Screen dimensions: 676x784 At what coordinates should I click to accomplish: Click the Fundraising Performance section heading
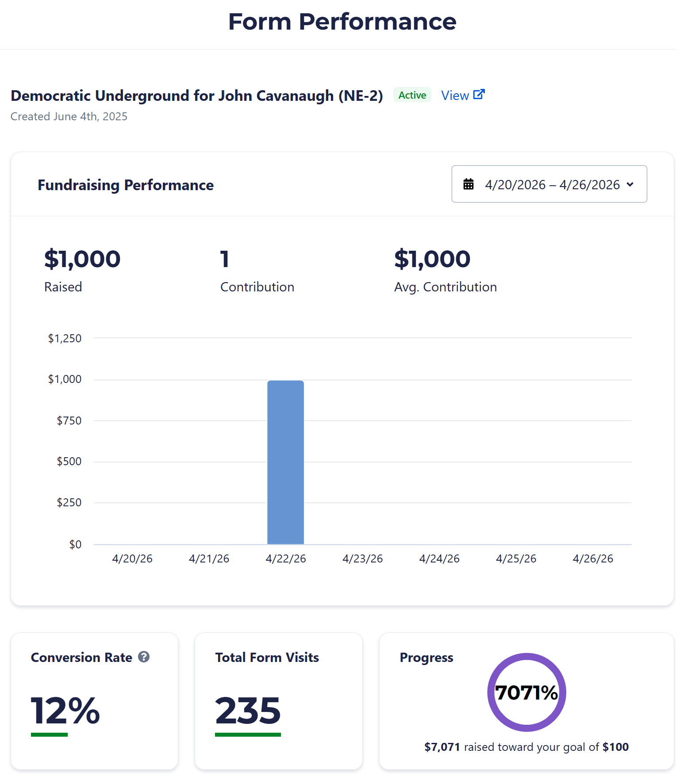pyautogui.click(x=126, y=185)
